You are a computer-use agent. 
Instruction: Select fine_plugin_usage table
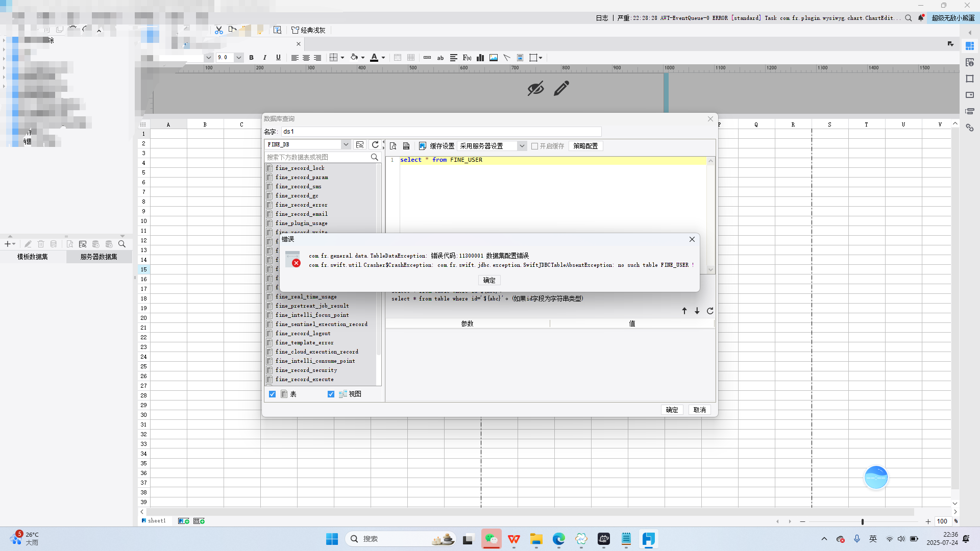pyautogui.click(x=302, y=223)
